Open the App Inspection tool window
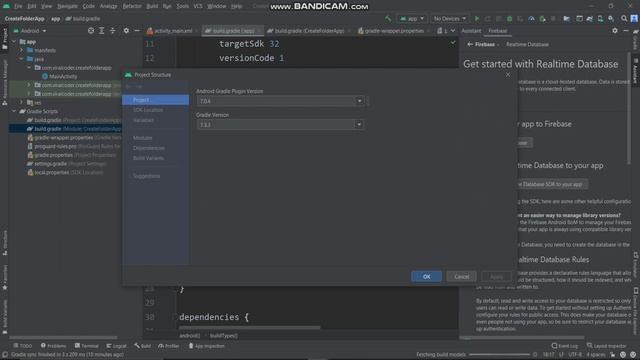This screenshot has width=640, height=360. pos(207,346)
